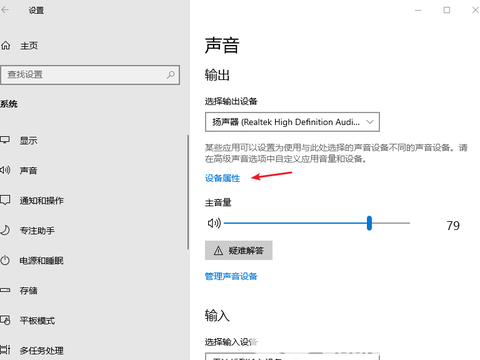
Task: Click the 输入 section heading
Action: pos(217,315)
